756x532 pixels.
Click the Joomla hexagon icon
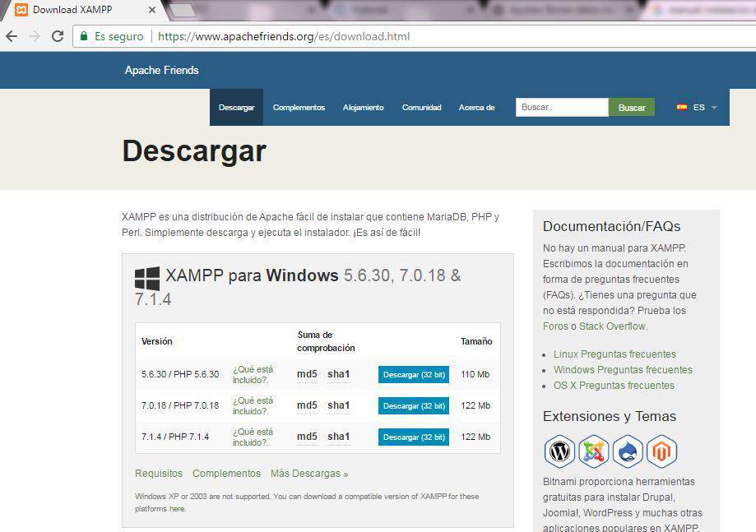[x=593, y=451]
